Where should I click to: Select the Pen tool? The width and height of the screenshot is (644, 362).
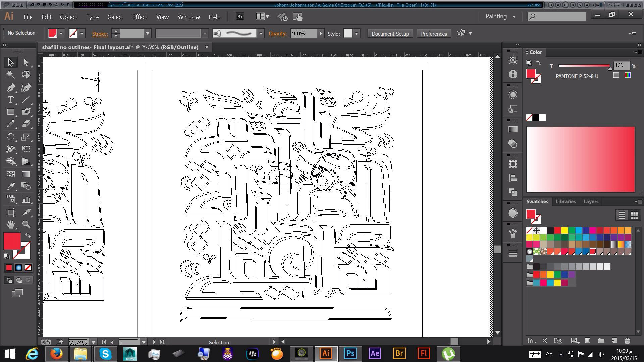point(10,88)
